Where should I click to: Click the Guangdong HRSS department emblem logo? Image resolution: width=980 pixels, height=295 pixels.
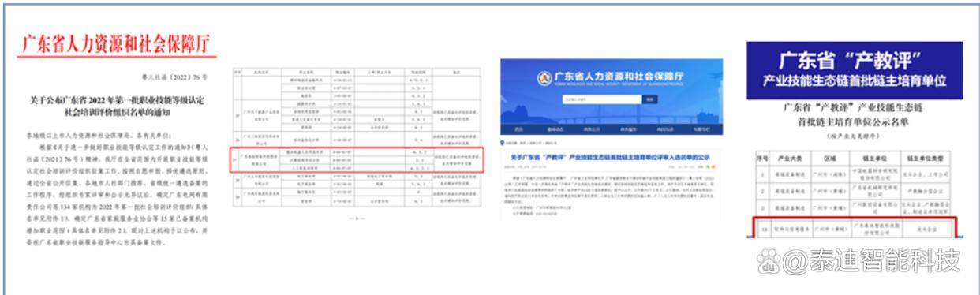544,78
